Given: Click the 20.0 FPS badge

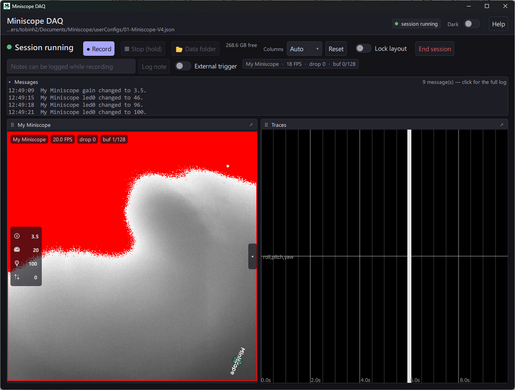Looking at the screenshot, I should pyautogui.click(x=62, y=139).
